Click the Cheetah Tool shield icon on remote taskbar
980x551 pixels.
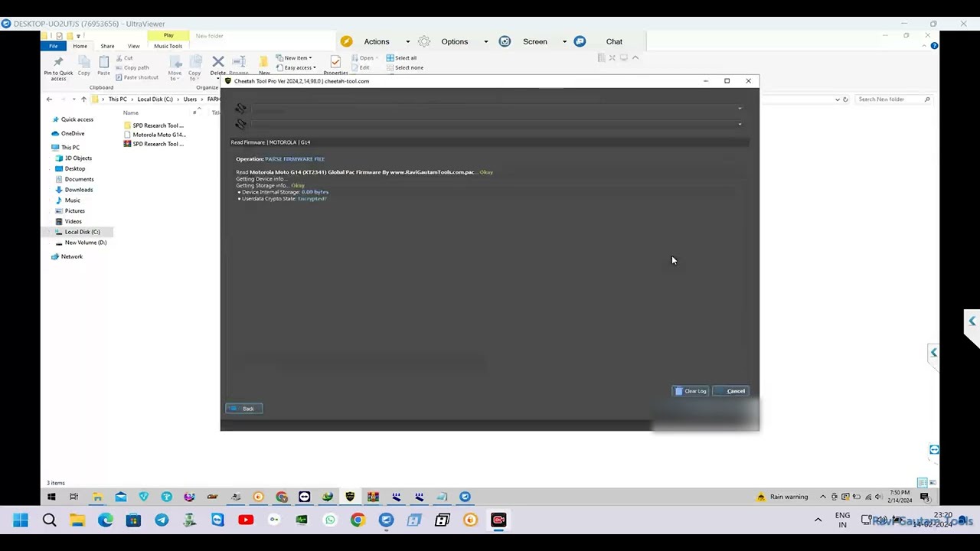350,497
